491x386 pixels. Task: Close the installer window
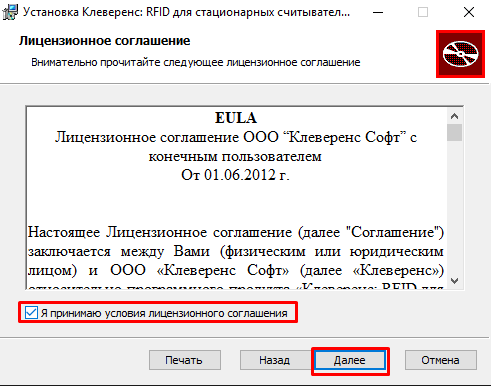tap(469, 12)
